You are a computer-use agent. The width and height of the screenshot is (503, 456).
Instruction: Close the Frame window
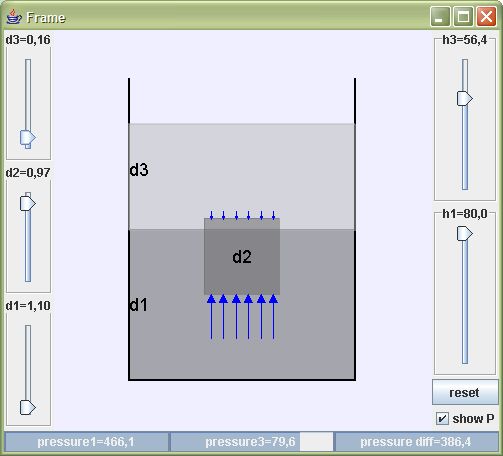[486, 16]
